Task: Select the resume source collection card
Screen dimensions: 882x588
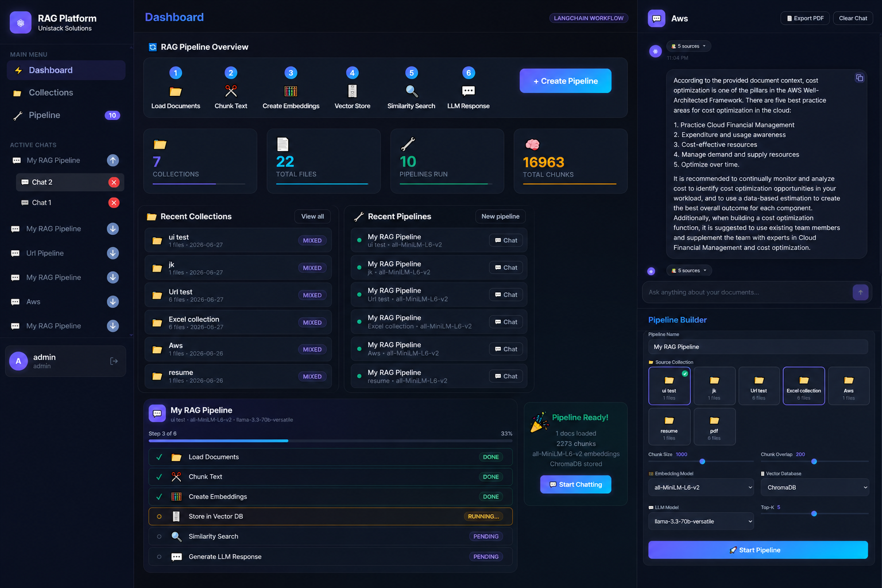Action: coord(669,426)
